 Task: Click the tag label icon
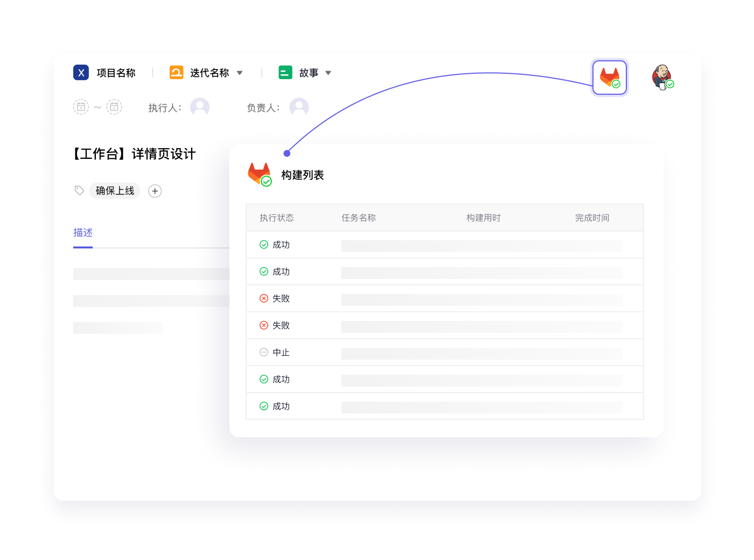(79, 191)
